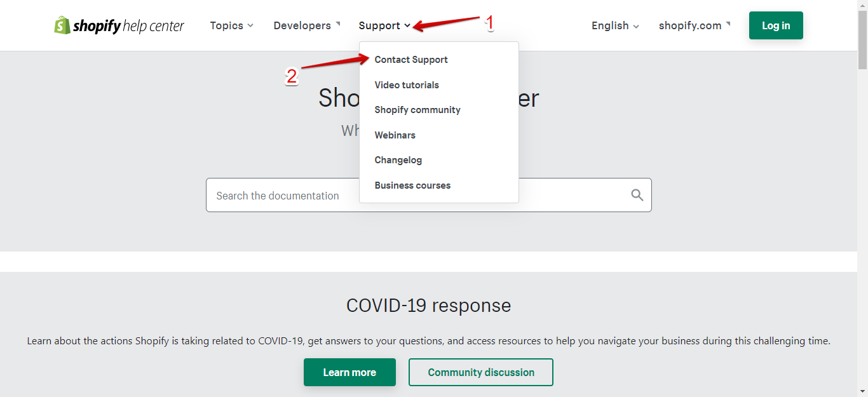Click the COVID-19 response heading
868x397 pixels.
428,306
